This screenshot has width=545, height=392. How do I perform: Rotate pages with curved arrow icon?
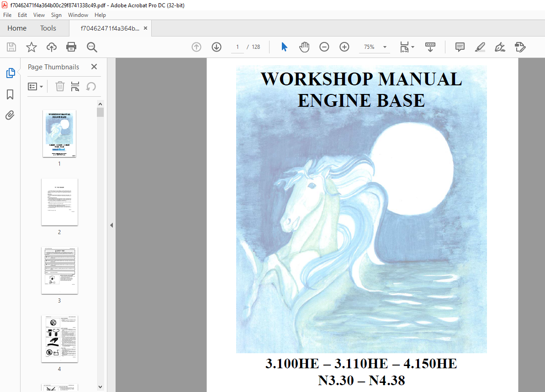(x=91, y=86)
